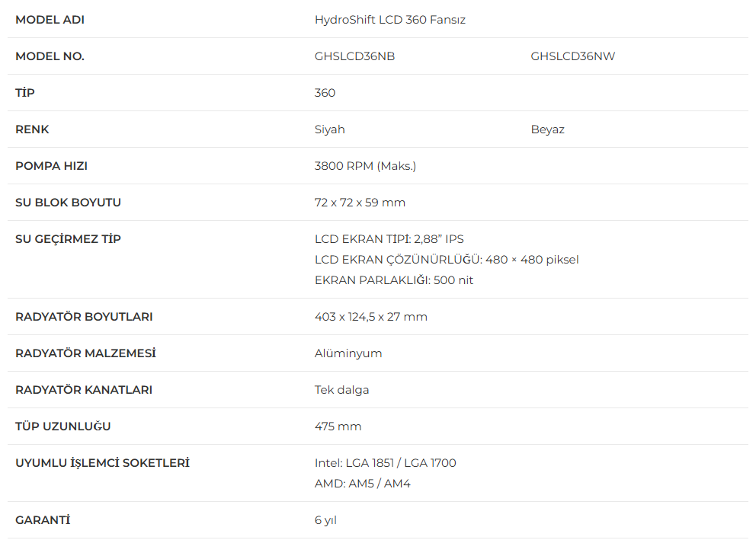Click the 72 x 72 x 59 mm value
This screenshot has height=540, width=756.
click(x=360, y=203)
